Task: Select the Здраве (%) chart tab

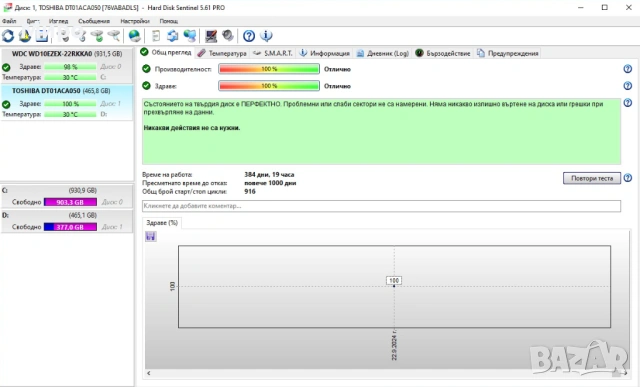Action: click(x=162, y=223)
